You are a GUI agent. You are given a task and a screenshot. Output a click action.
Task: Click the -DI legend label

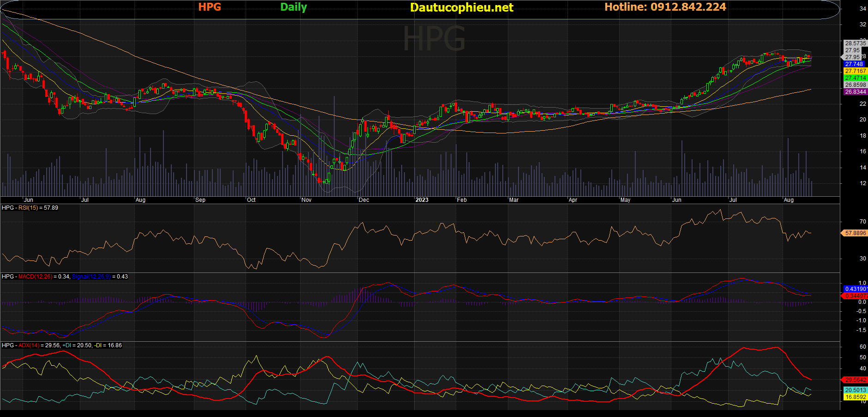97,345
